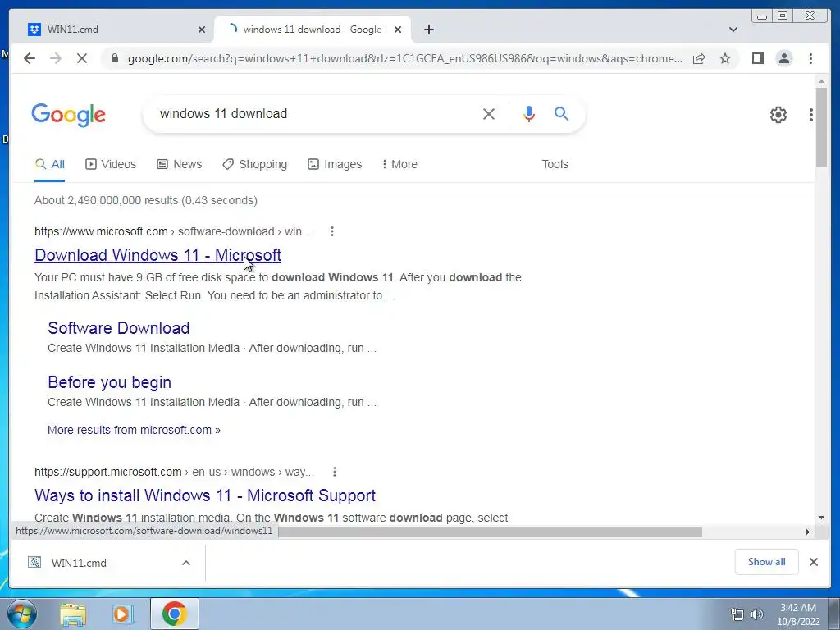Launch Windows Media Player from taskbar
Screen dimensions: 840x630
(122, 614)
